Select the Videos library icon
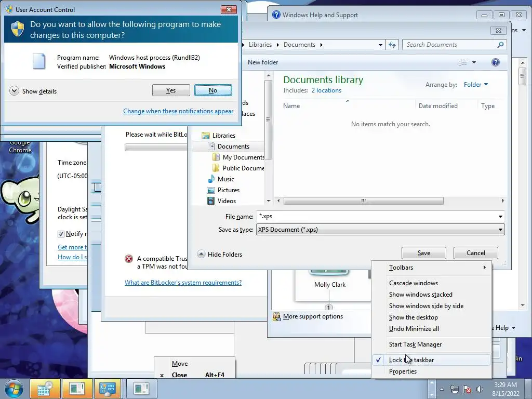 (211, 201)
